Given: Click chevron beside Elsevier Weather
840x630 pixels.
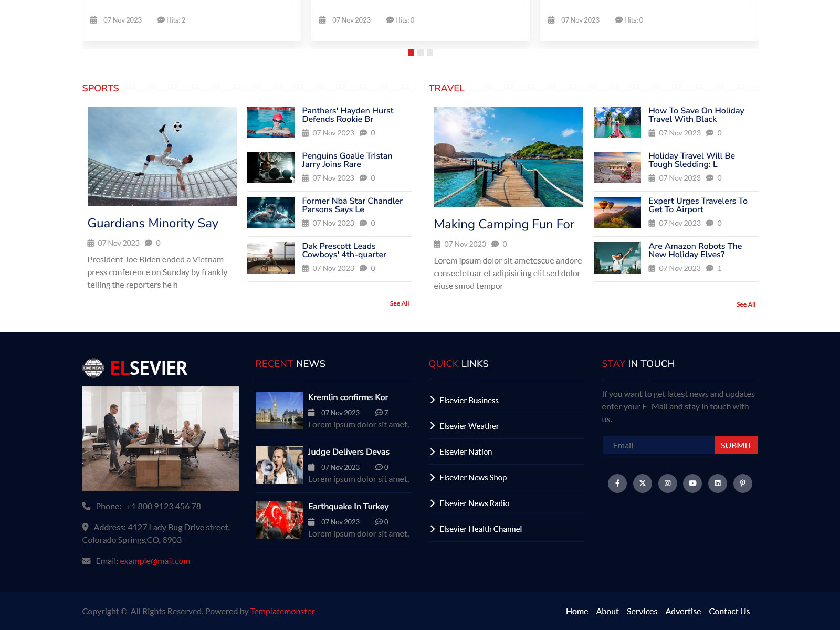Looking at the screenshot, I should coord(433,426).
